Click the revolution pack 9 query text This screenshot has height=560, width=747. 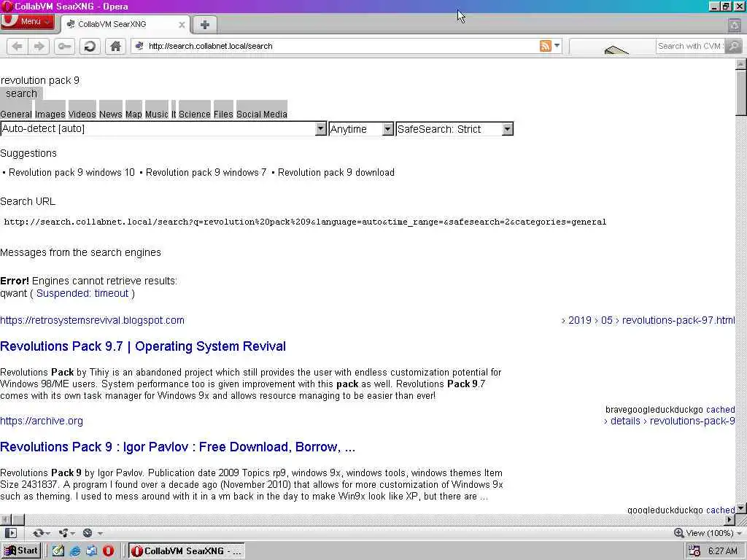(x=40, y=80)
